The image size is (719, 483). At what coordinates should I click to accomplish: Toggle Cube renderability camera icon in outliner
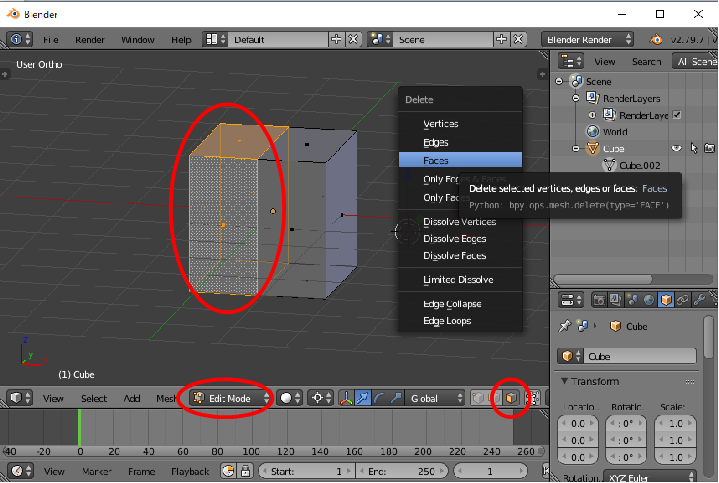click(710, 148)
